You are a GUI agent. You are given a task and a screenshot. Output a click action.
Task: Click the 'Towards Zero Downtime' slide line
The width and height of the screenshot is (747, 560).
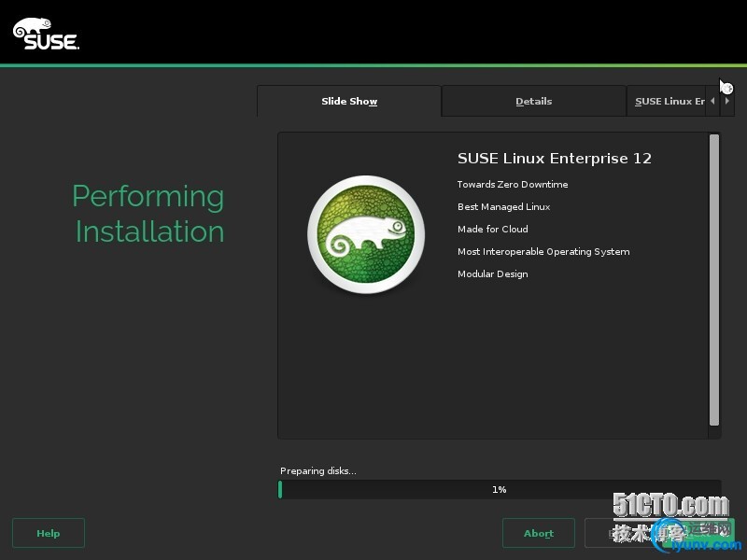pos(512,185)
